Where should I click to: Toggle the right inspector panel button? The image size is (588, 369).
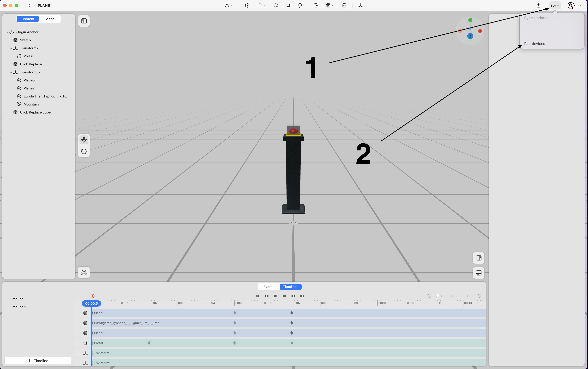point(478,258)
